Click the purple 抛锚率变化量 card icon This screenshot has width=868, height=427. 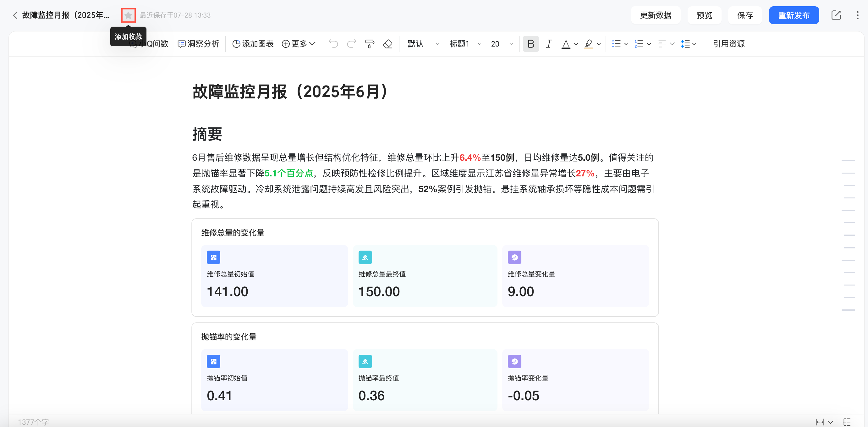coord(514,361)
